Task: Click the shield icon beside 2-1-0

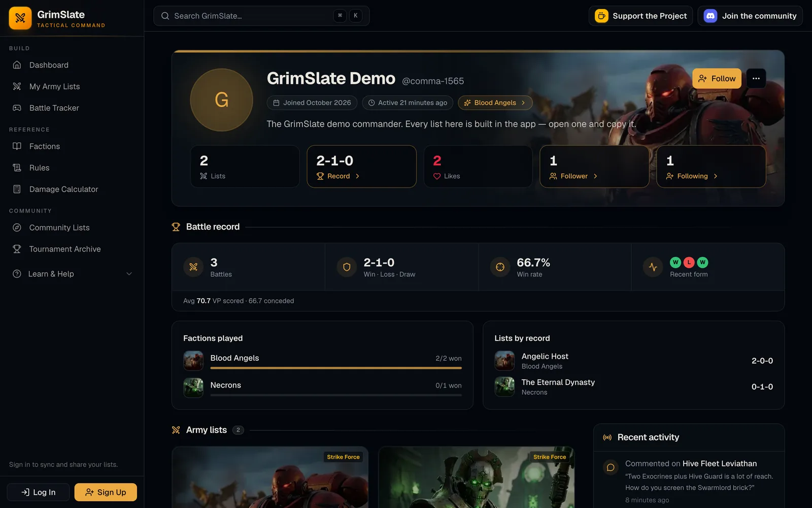Action: [x=347, y=267]
